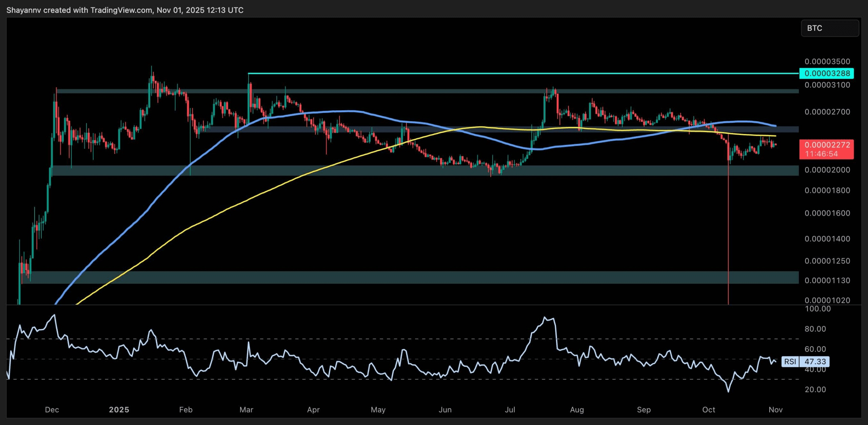Click the 0.00003500 price scale label
The image size is (868, 425).
pyautogui.click(x=827, y=61)
